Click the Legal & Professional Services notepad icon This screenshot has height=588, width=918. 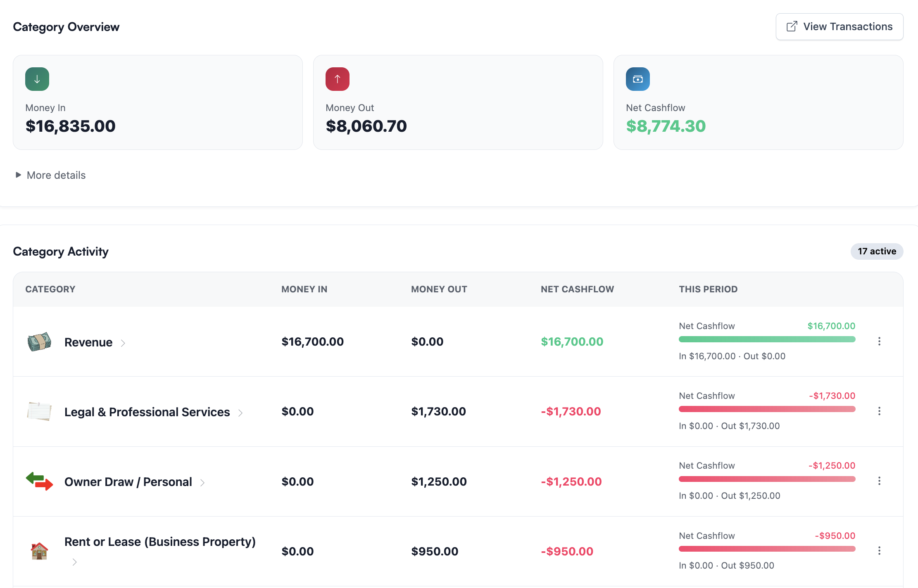(39, 411)
